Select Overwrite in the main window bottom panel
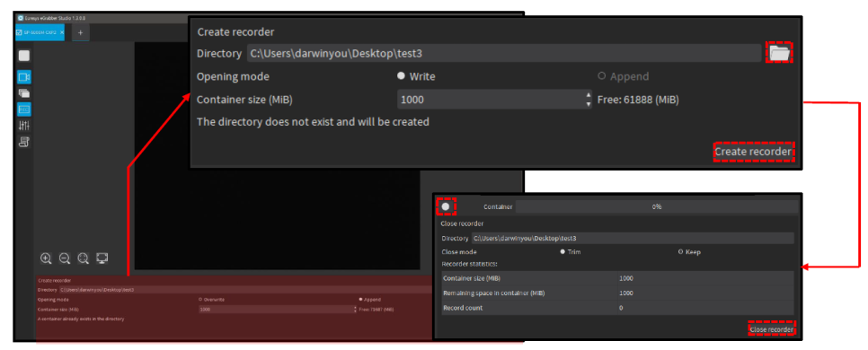Image resolution: width=868 pixels, height=350 pixels. [x=211, y=299]
